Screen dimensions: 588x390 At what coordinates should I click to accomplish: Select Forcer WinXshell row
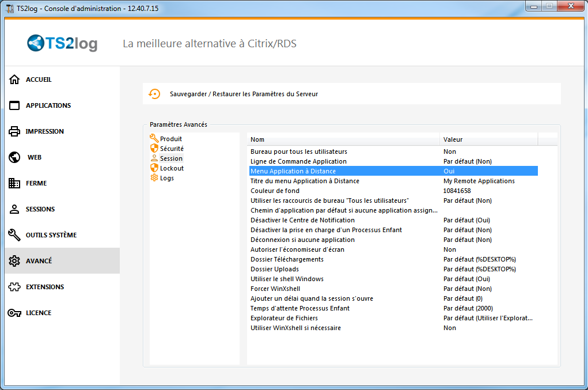point(393,289)
